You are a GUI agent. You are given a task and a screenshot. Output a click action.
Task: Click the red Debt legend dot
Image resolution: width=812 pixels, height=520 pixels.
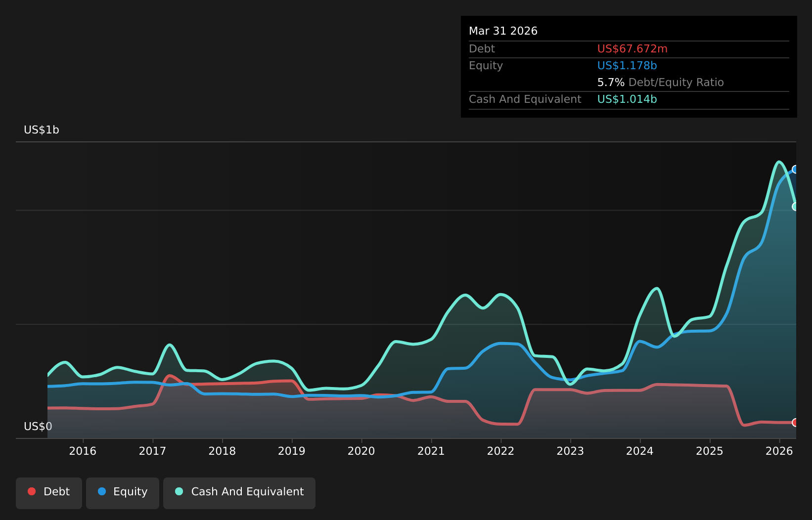coord(32,491)
